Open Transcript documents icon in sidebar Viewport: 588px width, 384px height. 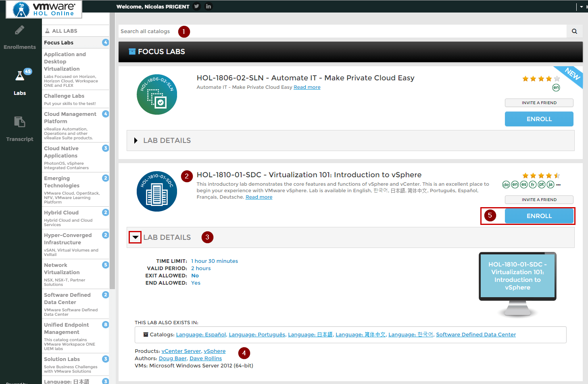[20, 122]
